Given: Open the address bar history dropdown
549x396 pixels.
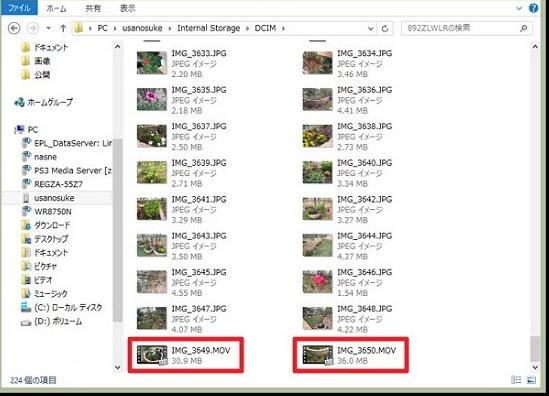Looking at the screenshot, I should 370,28.
